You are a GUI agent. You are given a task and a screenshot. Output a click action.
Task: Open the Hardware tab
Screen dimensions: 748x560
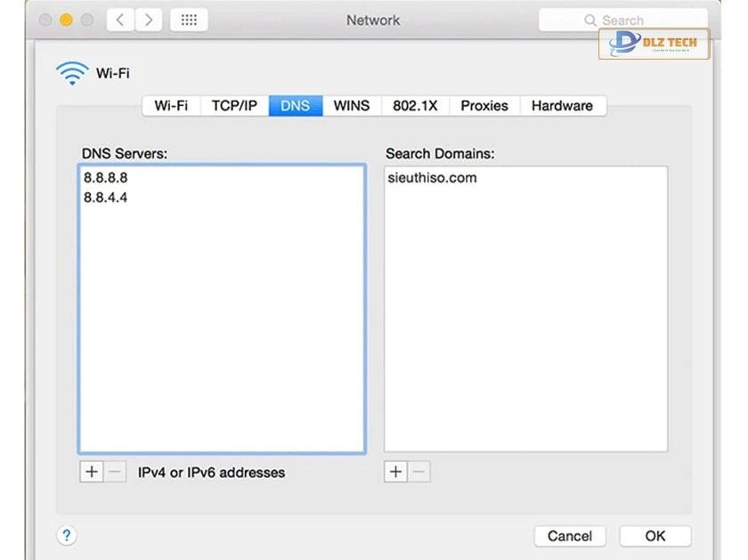(561, 105)
